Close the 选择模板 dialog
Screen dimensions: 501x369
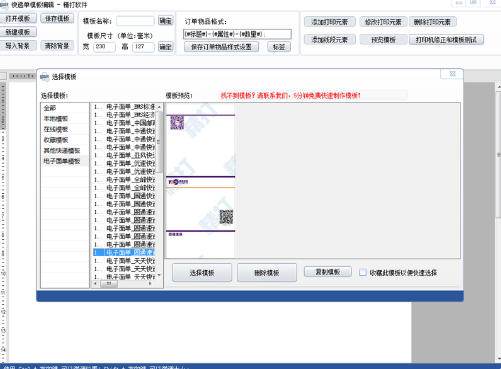452,74
